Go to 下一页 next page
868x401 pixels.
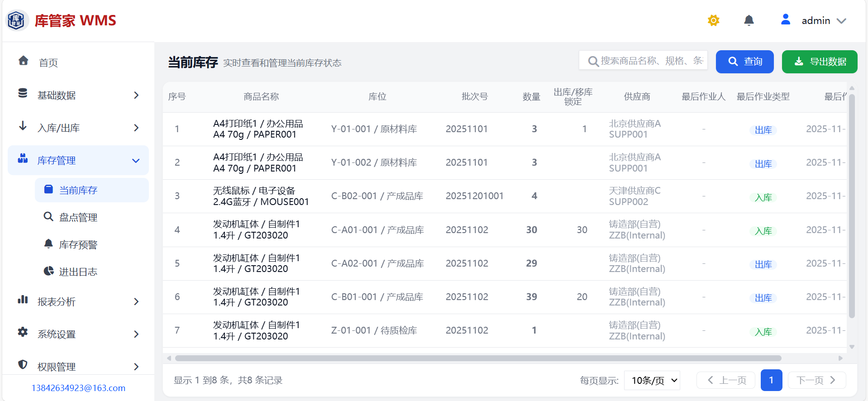[817, 380]
